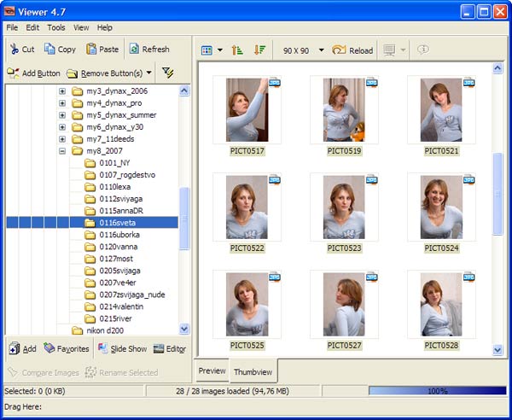The height and width of the screenshot is (420, 512).
Task: Select thumbnail PICT0523
Action: 343,207
